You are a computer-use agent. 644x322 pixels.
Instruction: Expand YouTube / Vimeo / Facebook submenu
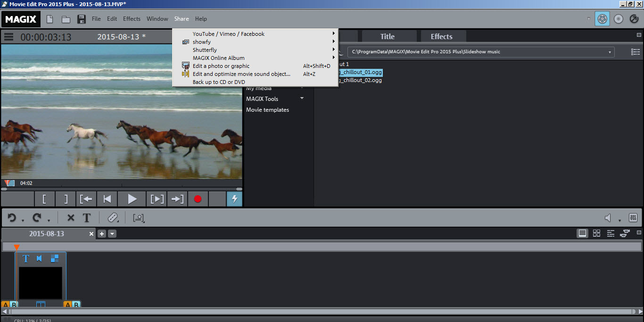[x=256, y=34]
